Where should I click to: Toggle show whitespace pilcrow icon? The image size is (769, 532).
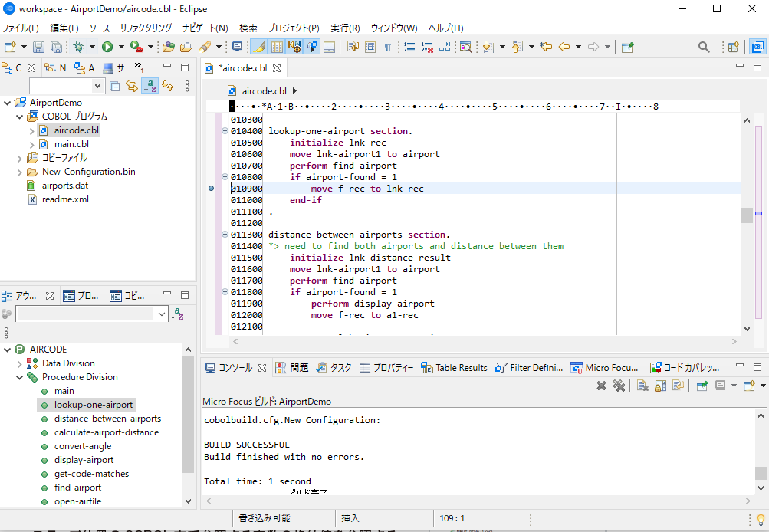[x=387, y=47]
